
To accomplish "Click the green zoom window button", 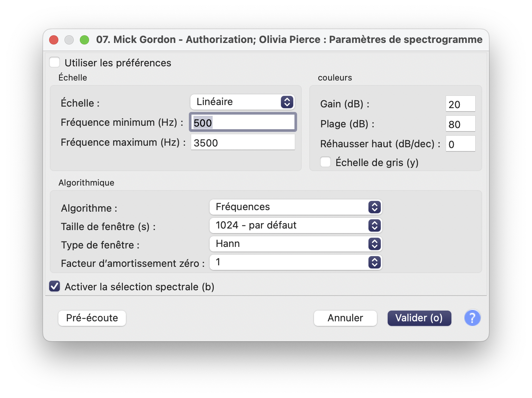I will coord(84,40).
